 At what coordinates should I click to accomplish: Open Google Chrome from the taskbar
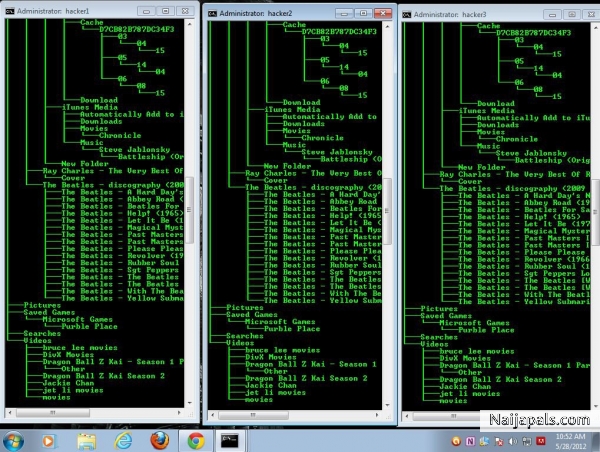(196, 441)
